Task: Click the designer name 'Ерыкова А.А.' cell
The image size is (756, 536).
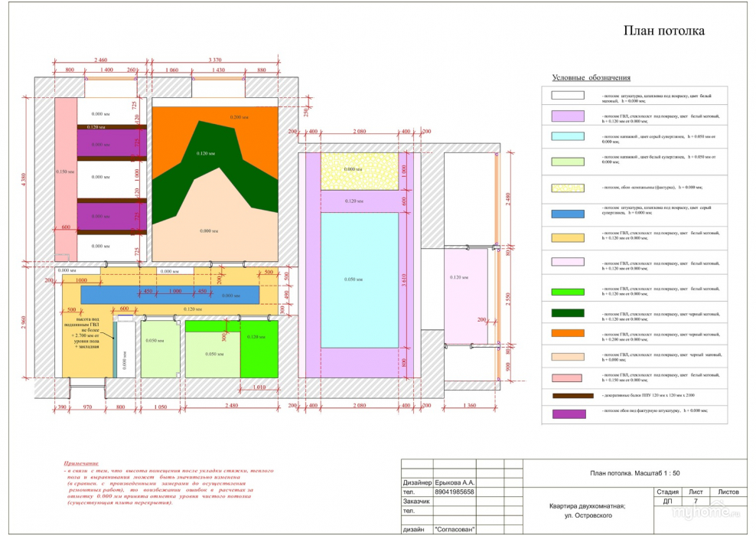Action: pyautogui.click(x=455, y=483)
